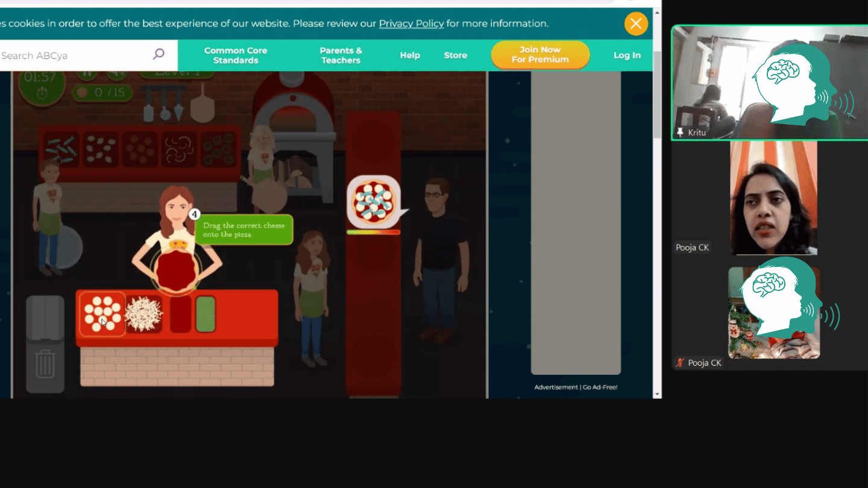Click the Search ABCya input field

72,55
